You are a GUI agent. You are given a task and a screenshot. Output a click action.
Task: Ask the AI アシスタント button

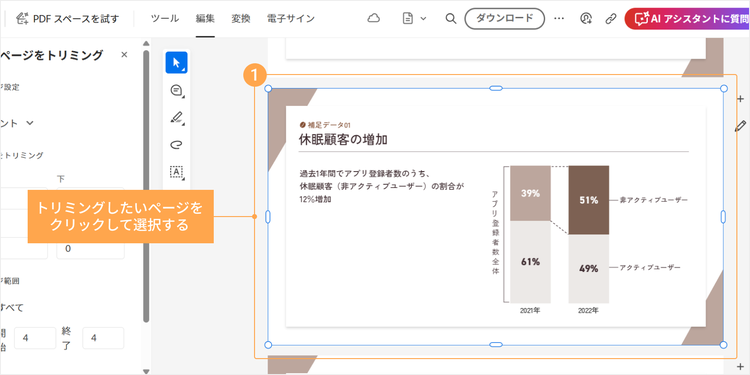coord(687,19)
